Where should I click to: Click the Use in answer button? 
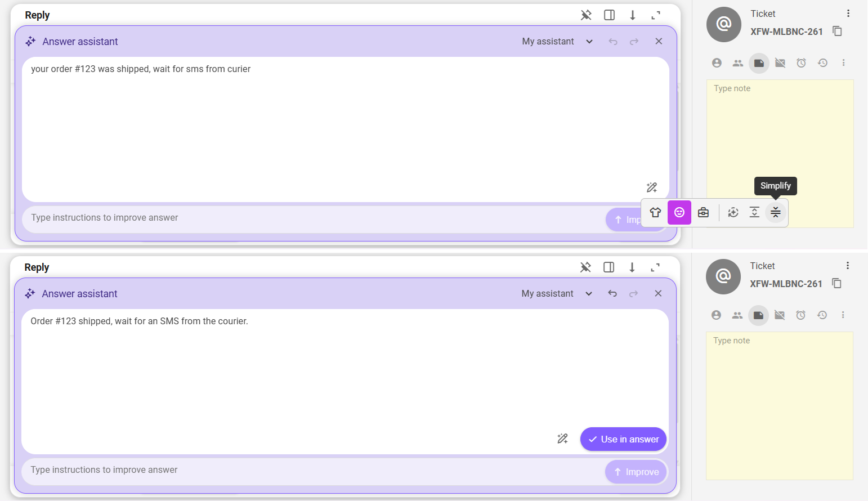(623, 439)
